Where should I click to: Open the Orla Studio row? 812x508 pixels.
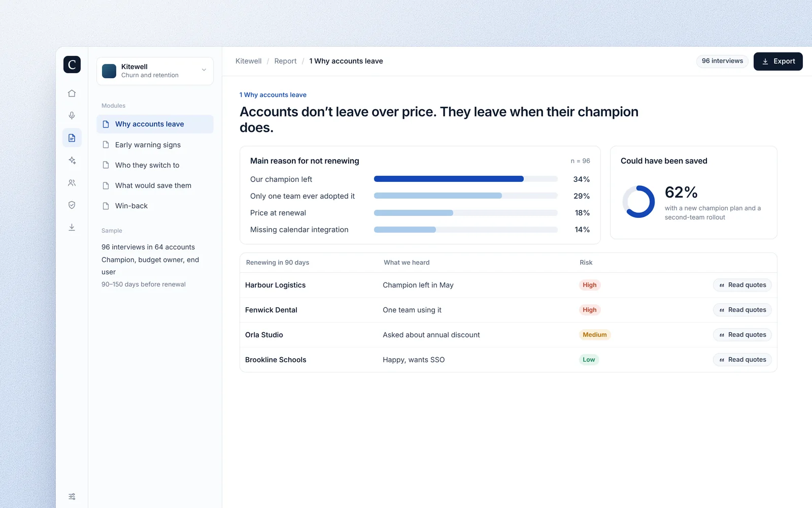click(509, 335)
